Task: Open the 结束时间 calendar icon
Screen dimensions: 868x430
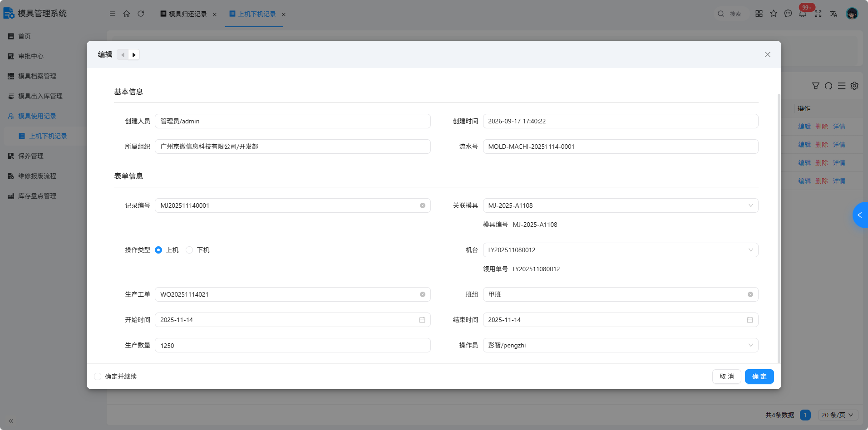Action: [x=750, y=320]
